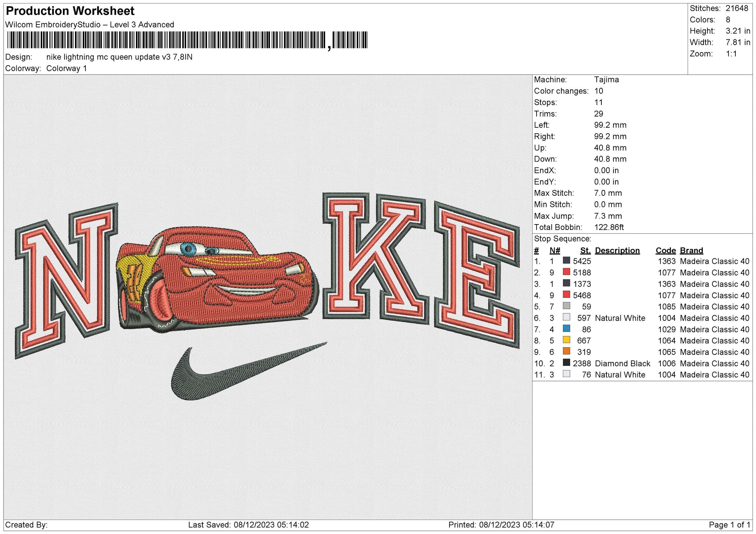The width and height of the screenshot is (756, 534).
Task: Click 'Natural White' description in row 6
Action: tap(620, 318)
